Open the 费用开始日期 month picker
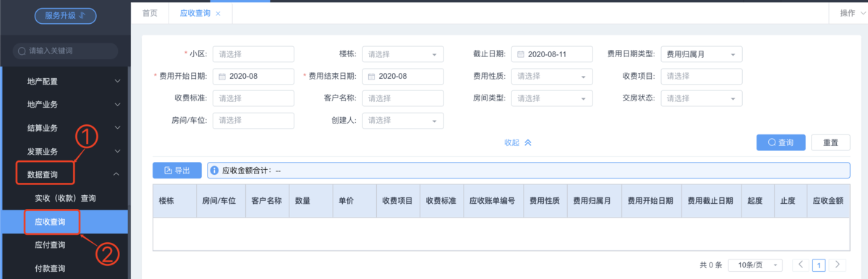The width and height of the screenshot is (868, 279). click(x=253, y=76)
